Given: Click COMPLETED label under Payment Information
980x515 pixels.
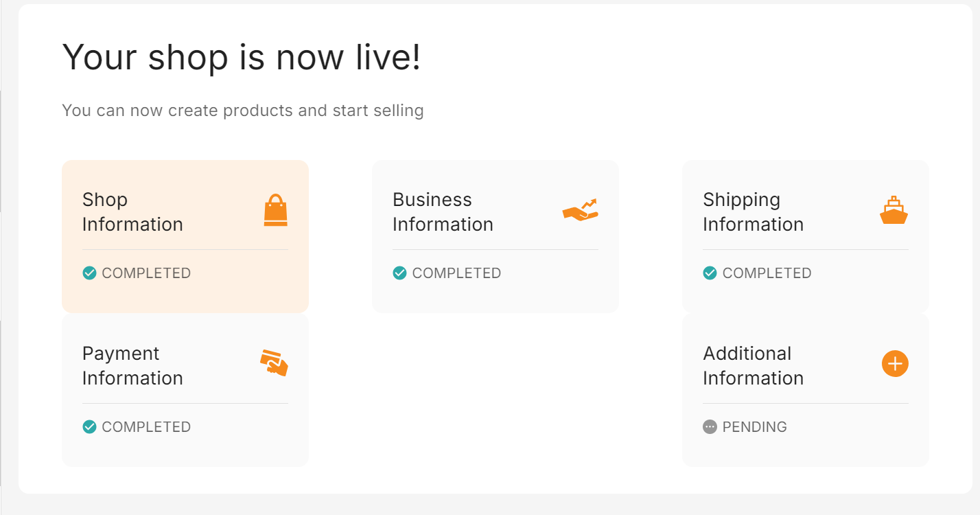Looking at the screenshot, I should tap(146, 427).
